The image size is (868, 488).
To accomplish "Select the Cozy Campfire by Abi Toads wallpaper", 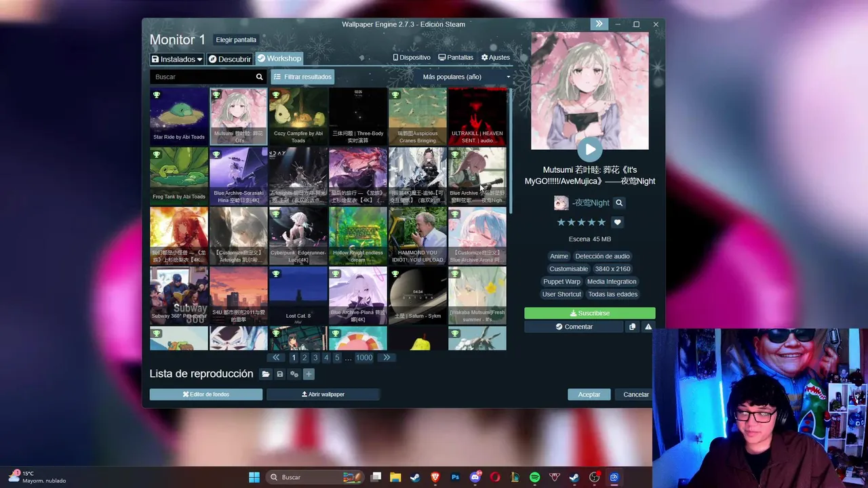I will point(298,116).
